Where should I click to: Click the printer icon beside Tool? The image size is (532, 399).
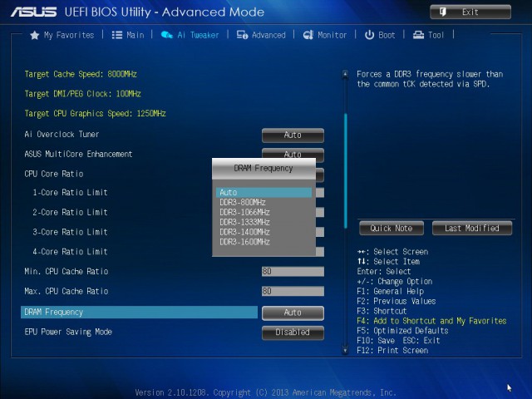click(x=418, y=35)
